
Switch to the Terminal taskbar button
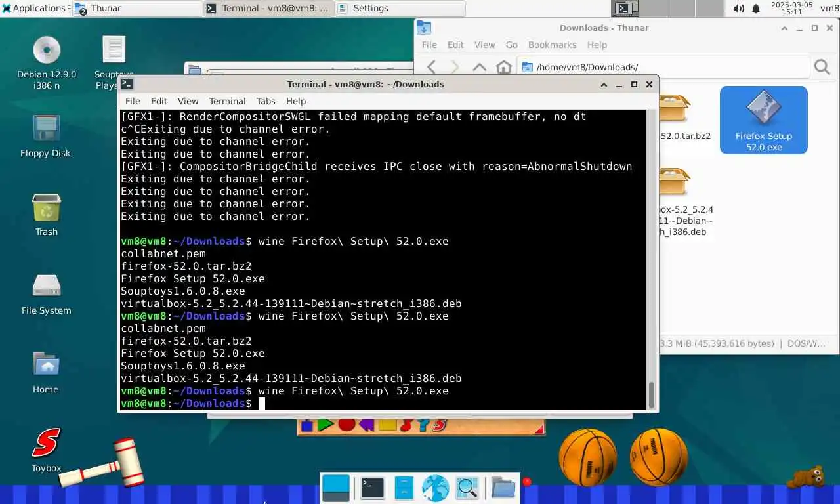[268, 9]
